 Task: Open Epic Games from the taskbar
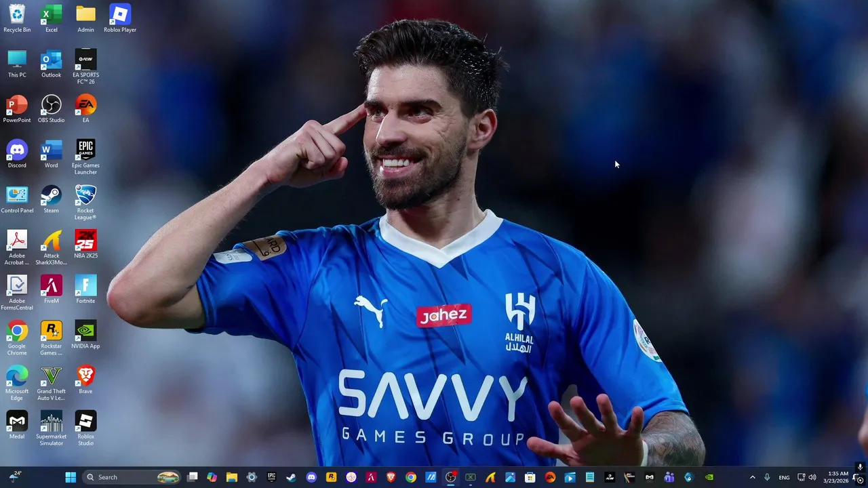point(271,477)
